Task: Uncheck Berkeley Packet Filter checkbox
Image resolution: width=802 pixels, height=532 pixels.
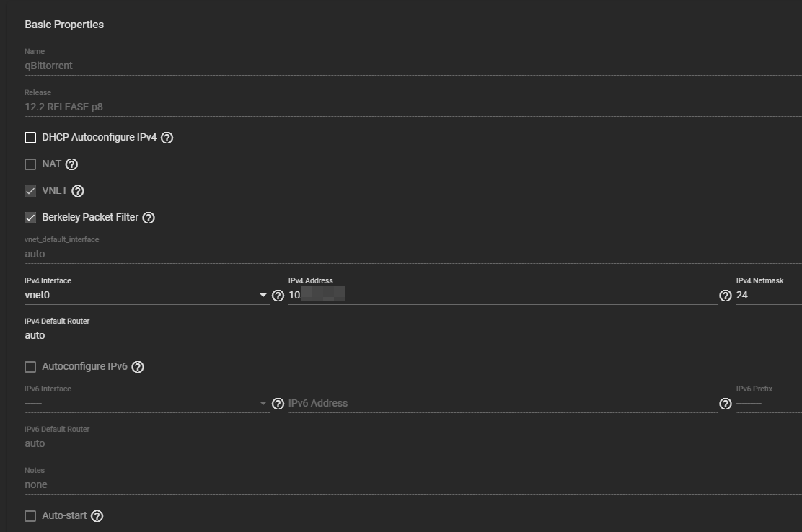Action: (x=30, y=218)
